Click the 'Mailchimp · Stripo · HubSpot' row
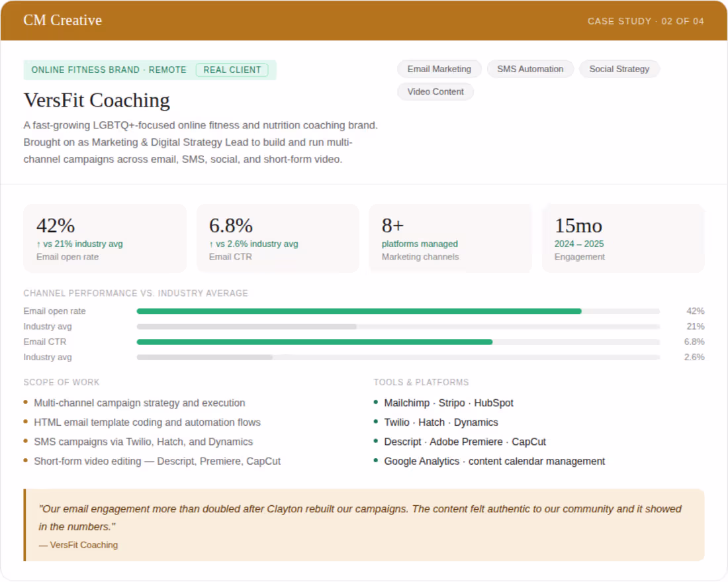 pos(449,403)
